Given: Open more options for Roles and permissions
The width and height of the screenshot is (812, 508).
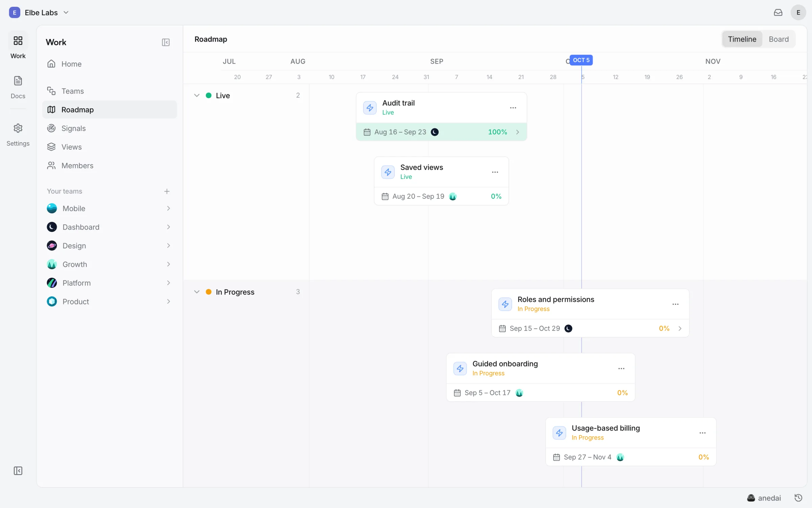Looking at the screenshot, I should [x=675, y=304].
